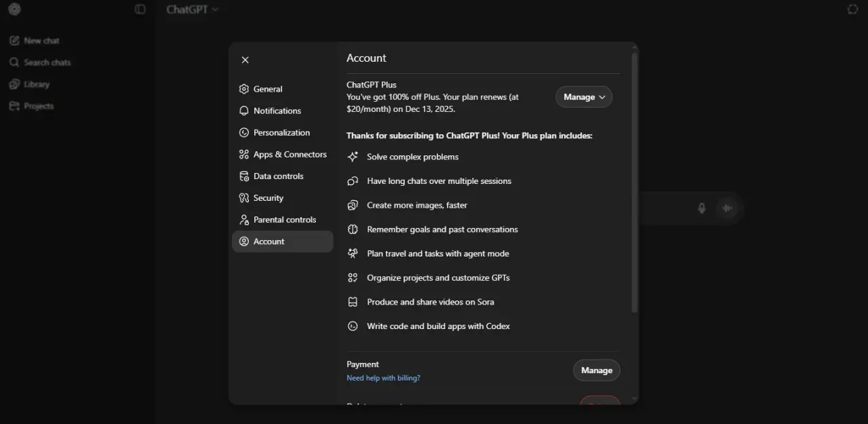Select the Apps & Connectors tab
Image resolution: width=868 pixels, height=424 pixels.
coord(283,154)
